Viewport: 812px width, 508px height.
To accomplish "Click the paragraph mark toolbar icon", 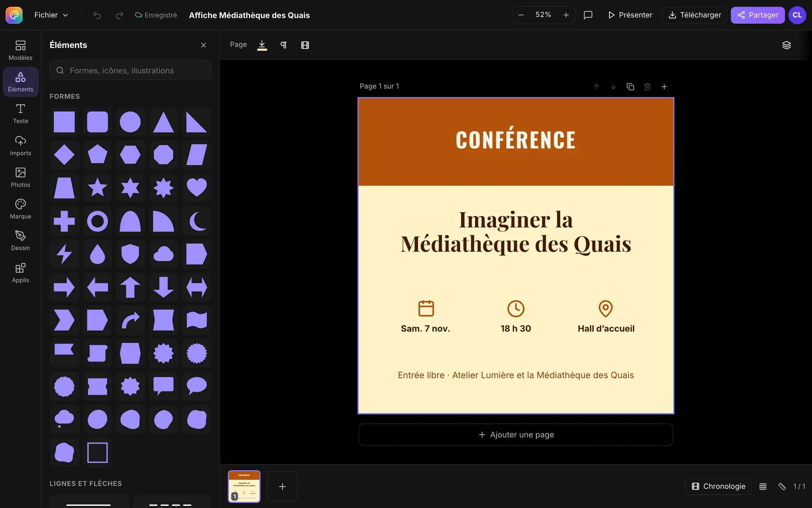I will point(283,45).
